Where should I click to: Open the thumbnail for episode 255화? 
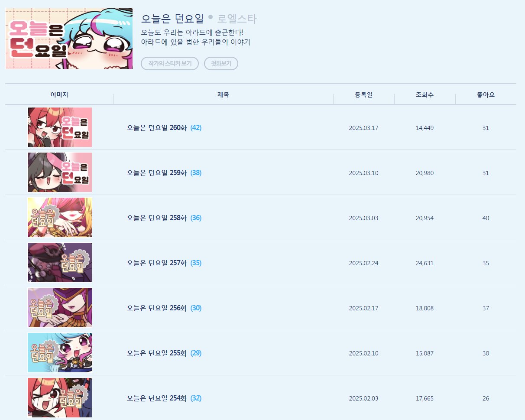point(60,353)
